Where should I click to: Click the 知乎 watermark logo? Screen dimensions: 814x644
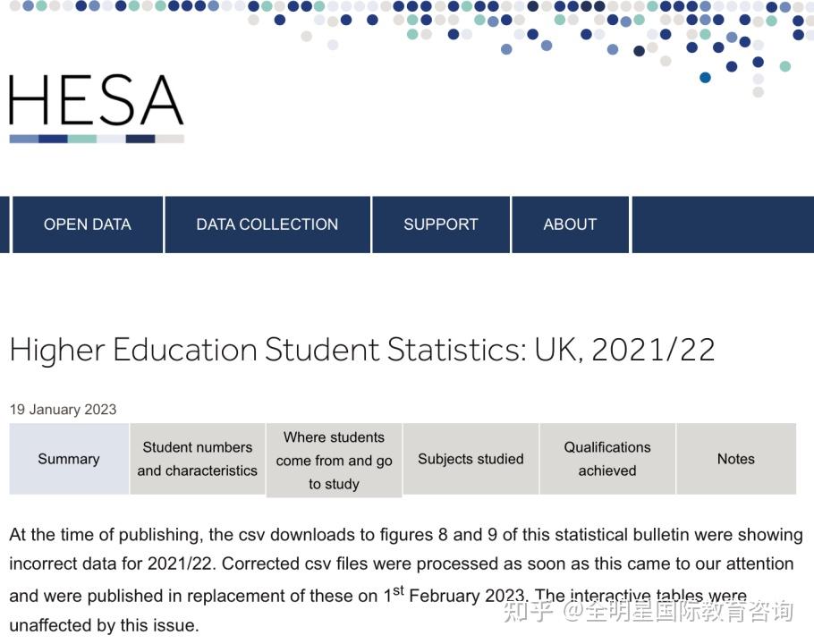(x=527, y=611)
